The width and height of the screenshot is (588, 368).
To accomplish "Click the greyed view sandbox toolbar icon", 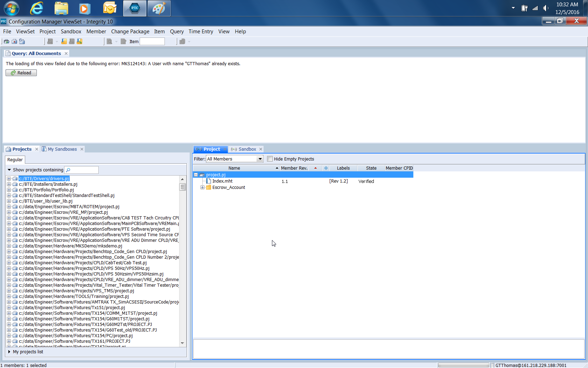I will click(x=50, y=41).
